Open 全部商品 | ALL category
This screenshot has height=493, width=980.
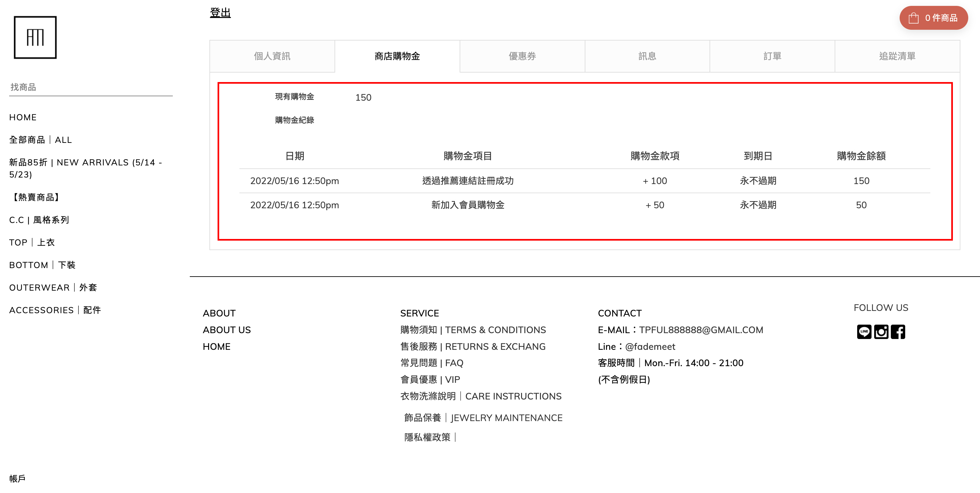40,140
